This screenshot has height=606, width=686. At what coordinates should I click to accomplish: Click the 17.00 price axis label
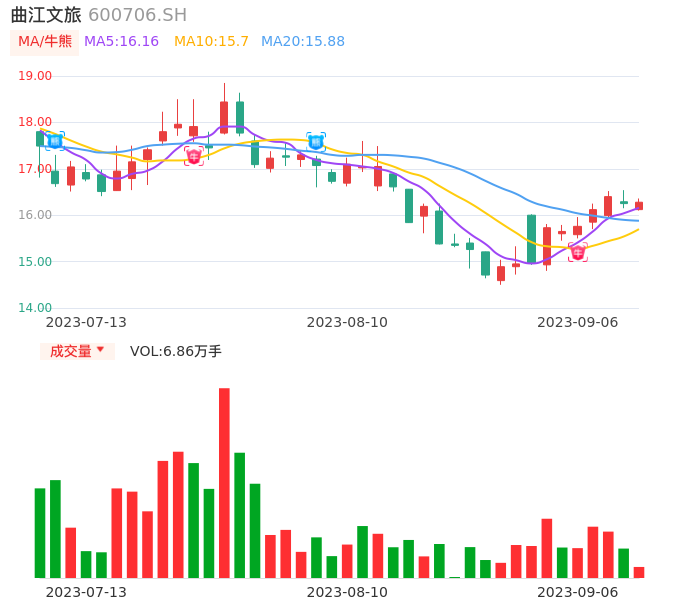point(35,169)
